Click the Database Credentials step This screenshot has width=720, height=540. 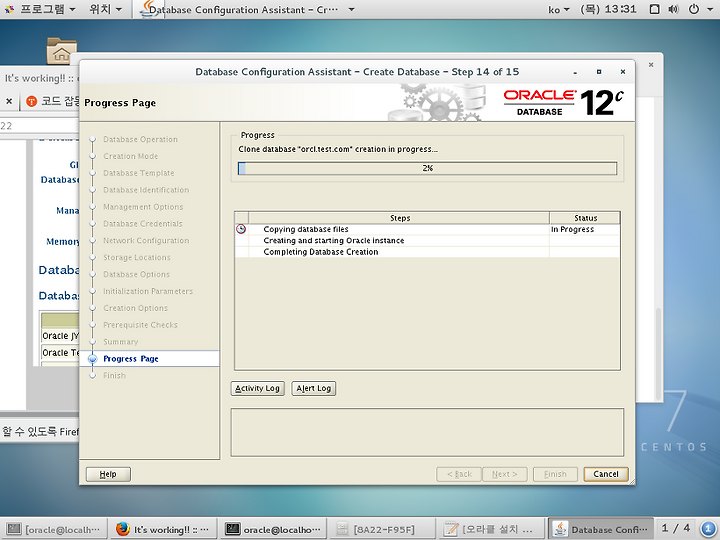[x=143, y=224]
